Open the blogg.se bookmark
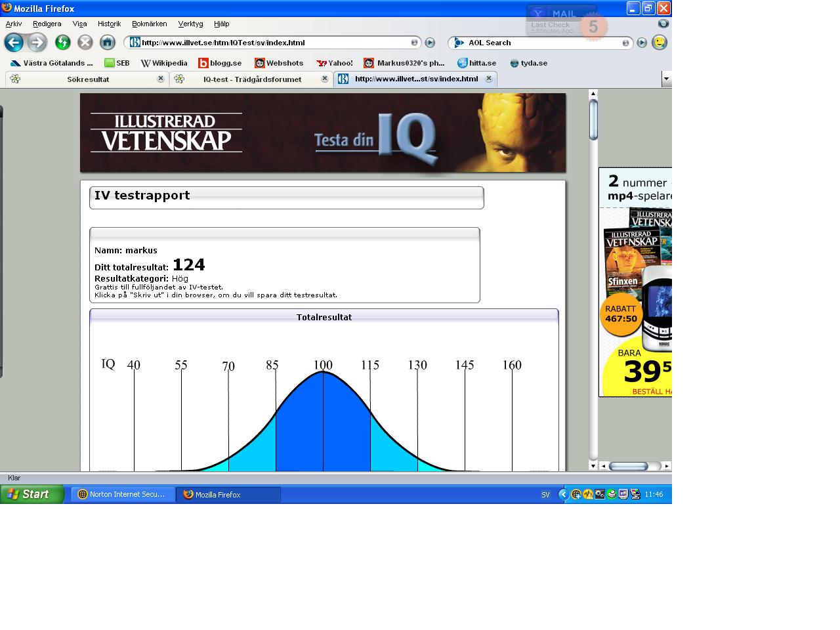Screen dimensions: 840x630 tap(220, 63)
